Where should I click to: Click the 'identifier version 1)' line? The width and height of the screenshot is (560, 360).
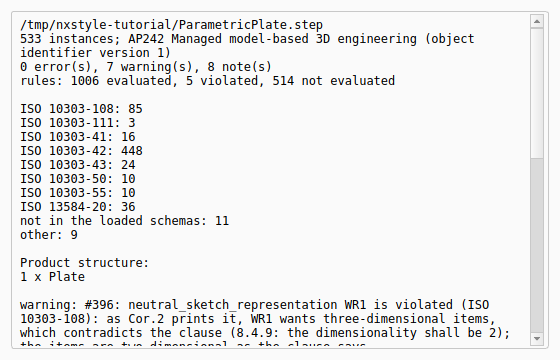point(95,52)
